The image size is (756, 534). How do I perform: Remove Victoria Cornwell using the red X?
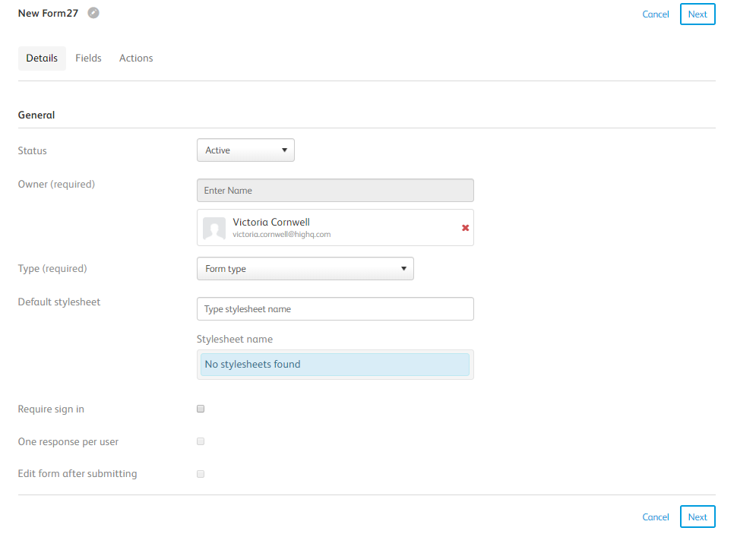(465, 228)
